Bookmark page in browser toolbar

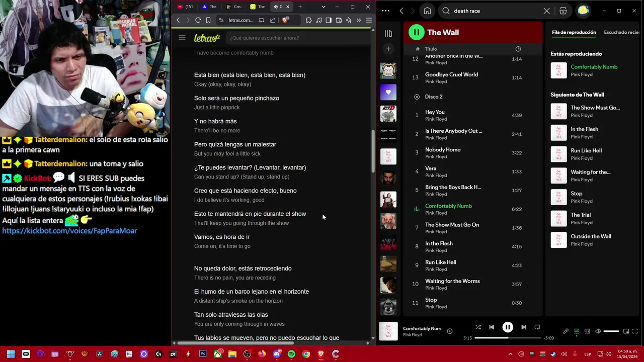point(208,20)
